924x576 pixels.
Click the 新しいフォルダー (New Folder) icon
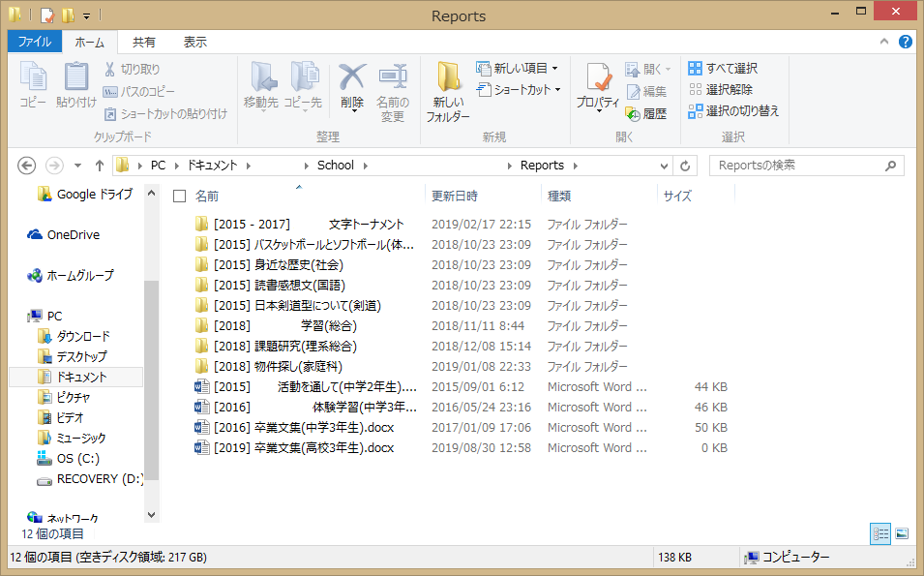[x=448, y=93]
